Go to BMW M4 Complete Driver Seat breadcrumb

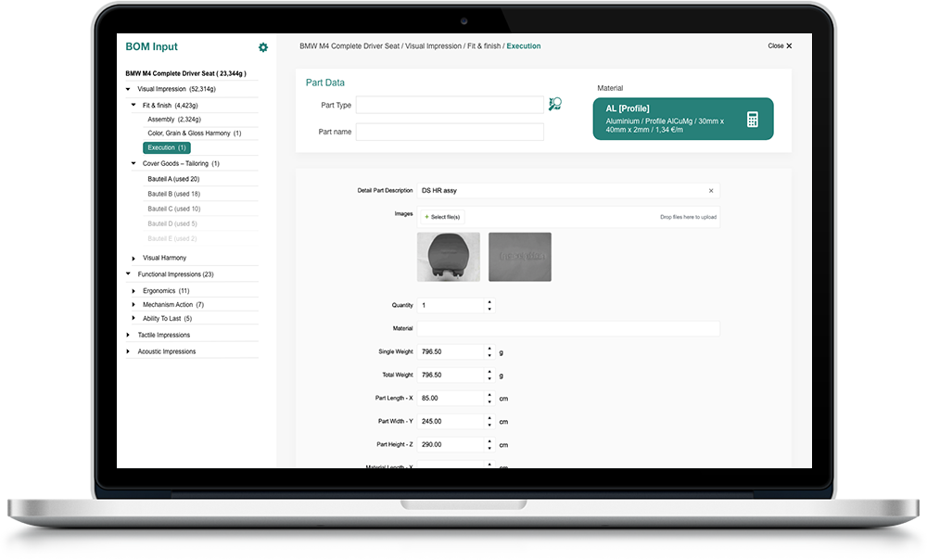(349, 46)
